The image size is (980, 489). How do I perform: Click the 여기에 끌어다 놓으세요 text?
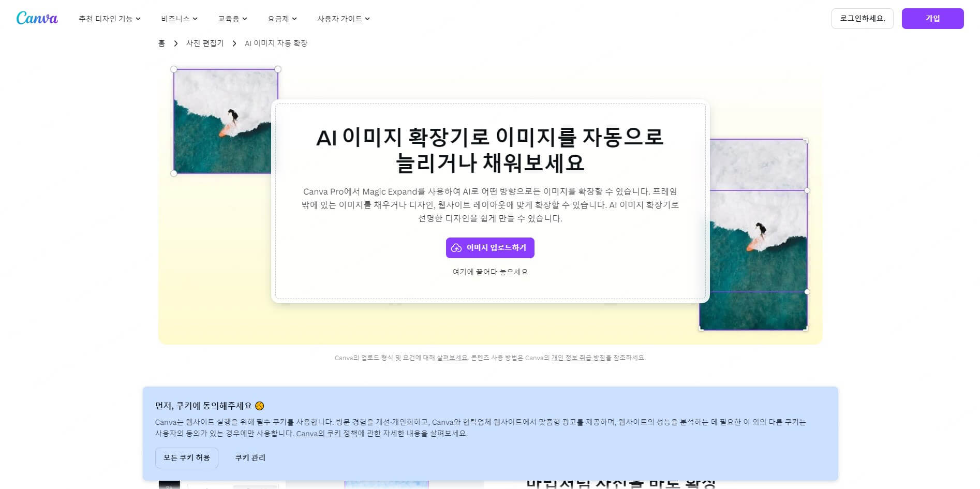click(490, 272)
